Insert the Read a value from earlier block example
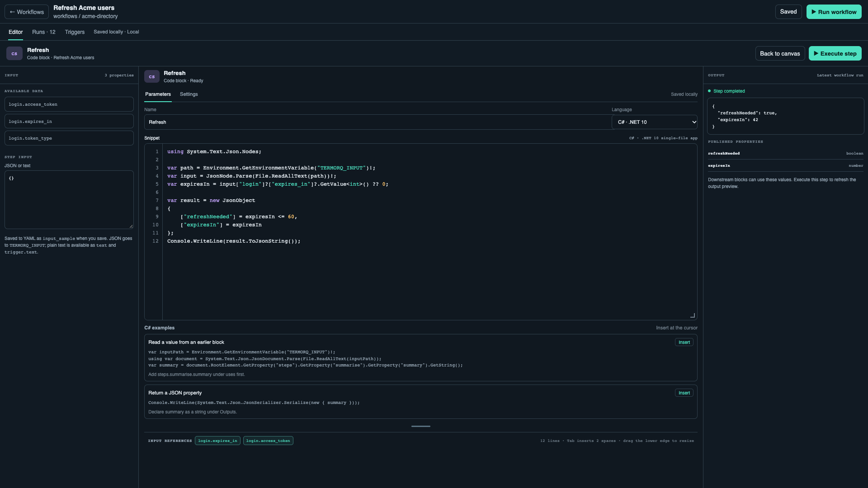The image size is (868, 488). [x=684, y=343]
